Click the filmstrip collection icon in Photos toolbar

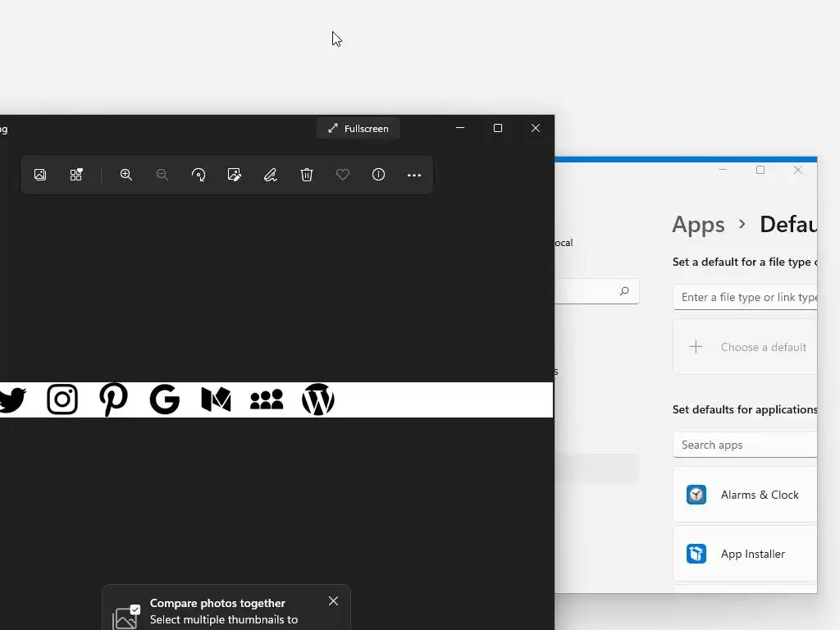click(x=76, y=175)
